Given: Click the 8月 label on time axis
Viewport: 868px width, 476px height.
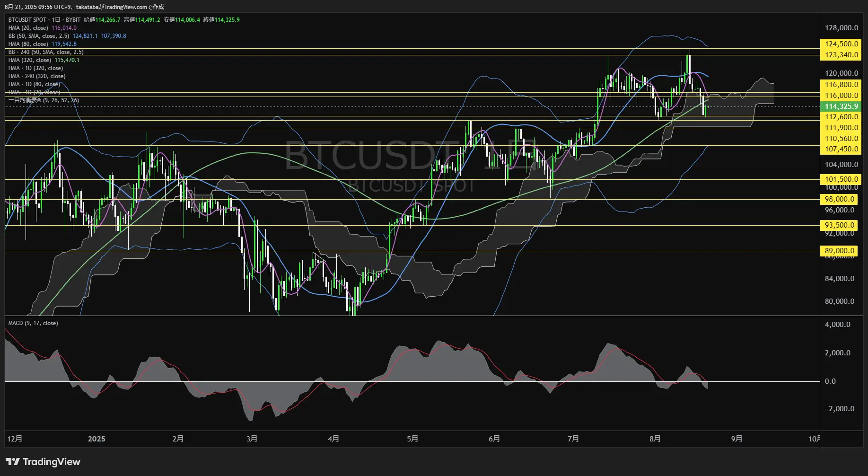Looking at the screenshot, I should 655,439.
